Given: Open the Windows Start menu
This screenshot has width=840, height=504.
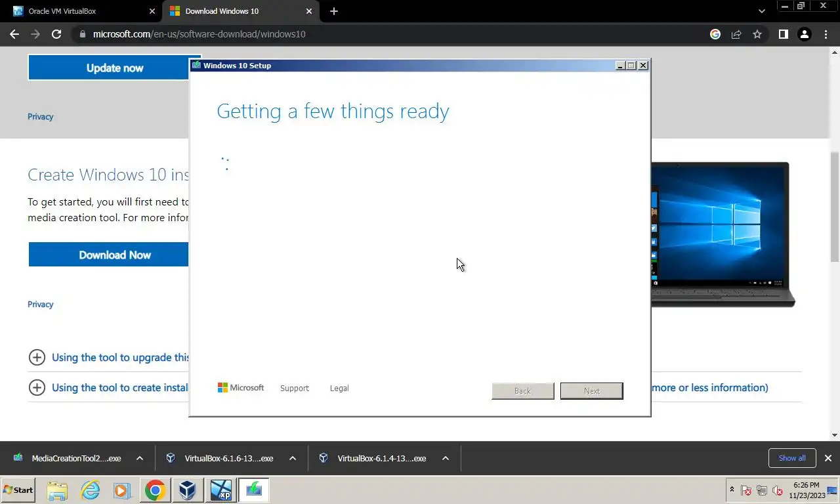Looking at the screenshot, I should pos(18,490).
